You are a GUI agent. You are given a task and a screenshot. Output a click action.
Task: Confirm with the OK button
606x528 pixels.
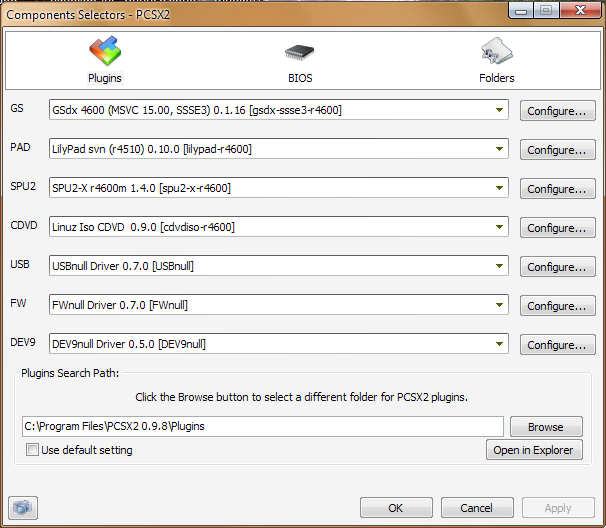pyautogui.click(x=396, y=508)
